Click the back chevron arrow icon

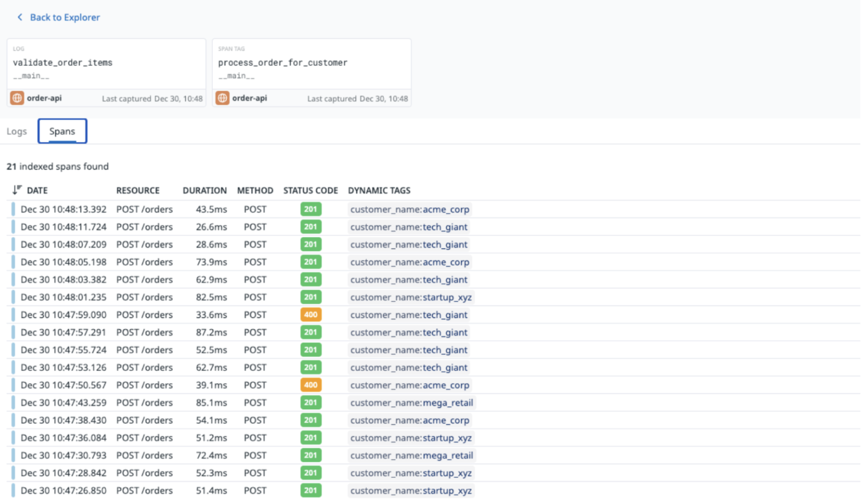point(20,17)
